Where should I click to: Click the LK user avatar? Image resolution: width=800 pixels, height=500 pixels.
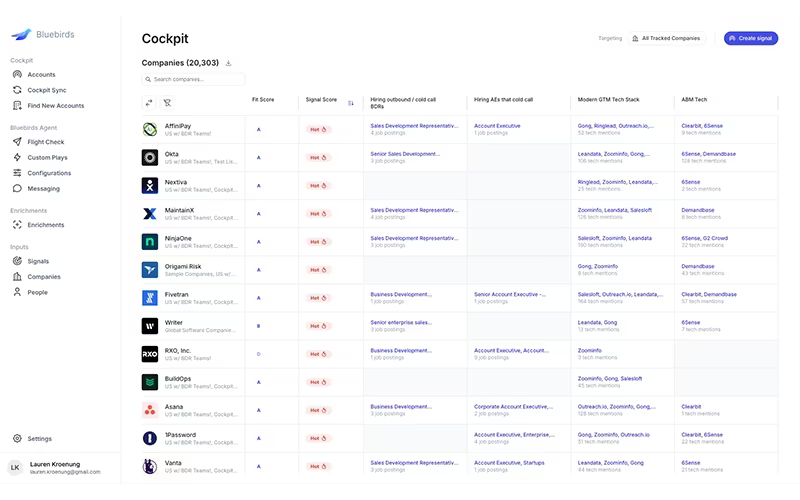15,467
